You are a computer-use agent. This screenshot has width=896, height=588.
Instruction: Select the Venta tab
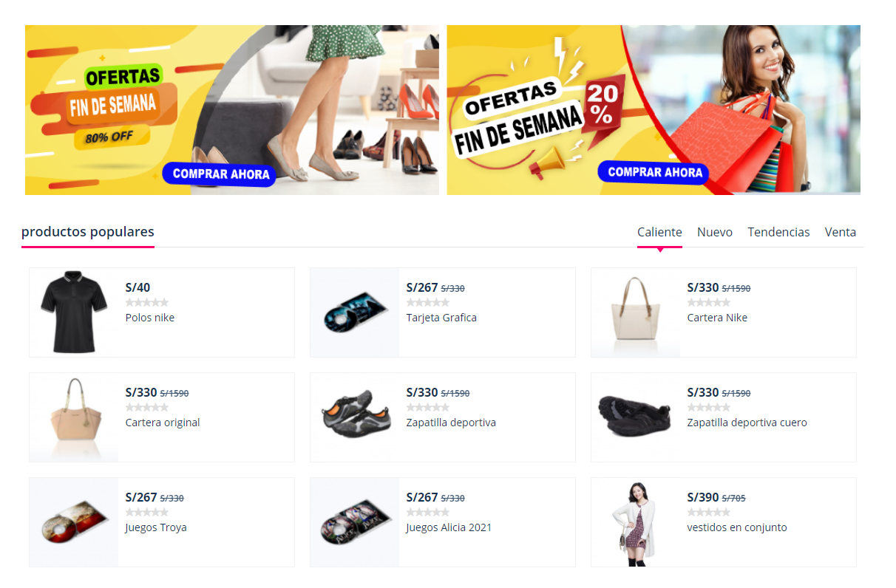(x=841, y=232)
